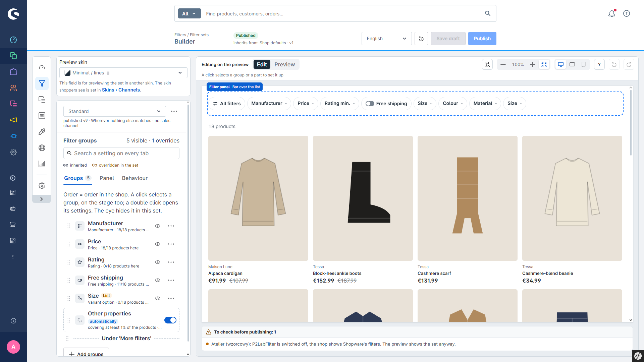
Task: Zoom in with the plus icon
Action: pos(533,64)
